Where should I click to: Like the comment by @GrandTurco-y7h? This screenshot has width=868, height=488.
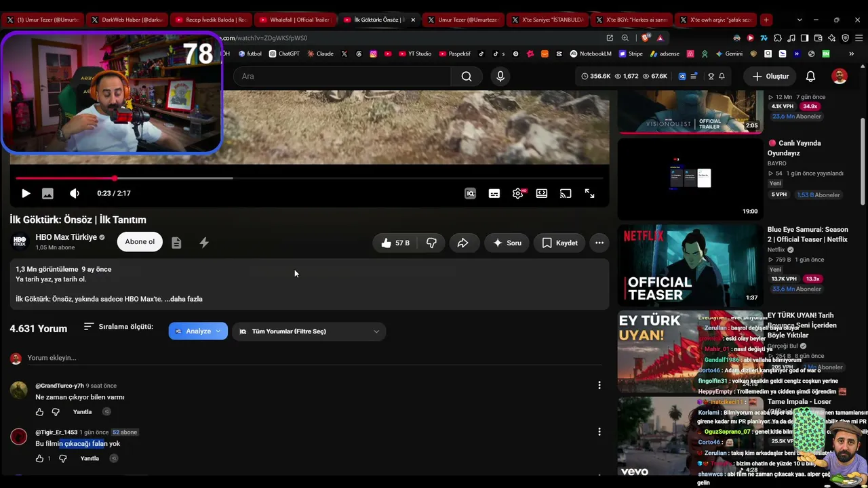coord(39,412)
